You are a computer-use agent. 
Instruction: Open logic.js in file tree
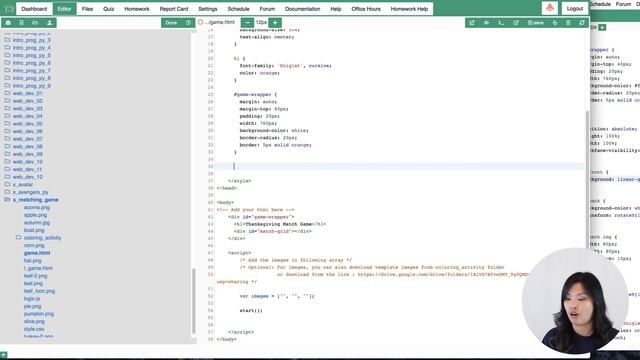32,299
